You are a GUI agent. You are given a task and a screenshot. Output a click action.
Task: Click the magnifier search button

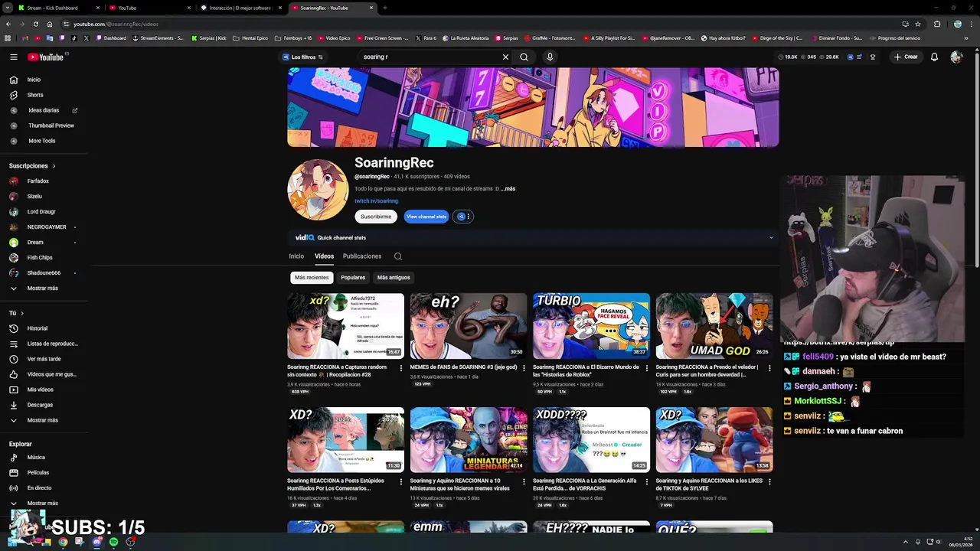tap(524, 57)
